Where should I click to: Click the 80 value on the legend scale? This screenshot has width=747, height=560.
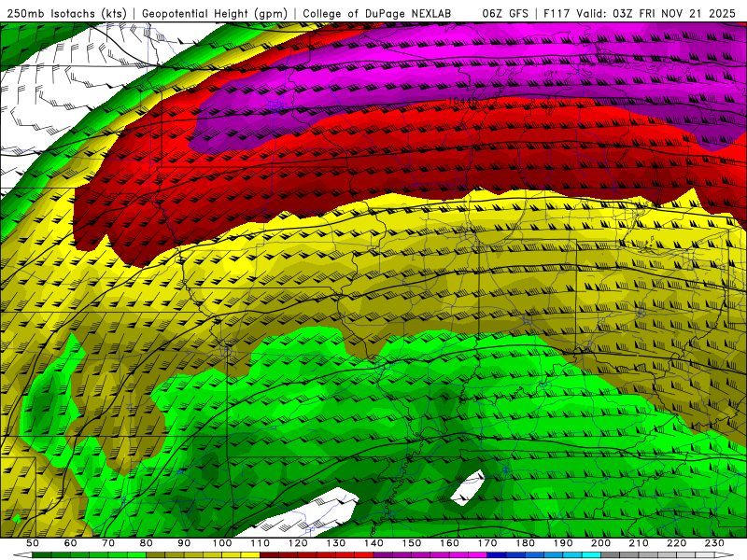[x=147, y=543]
